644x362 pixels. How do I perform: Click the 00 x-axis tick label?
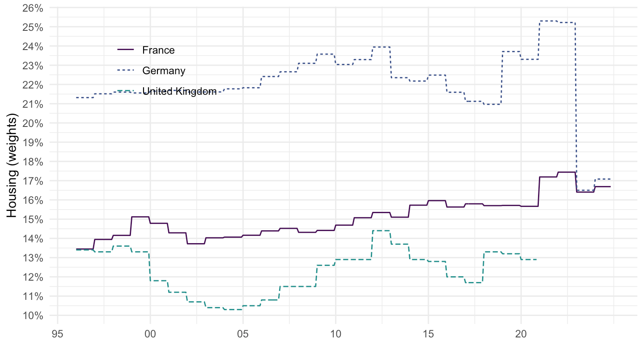(150, 333)
